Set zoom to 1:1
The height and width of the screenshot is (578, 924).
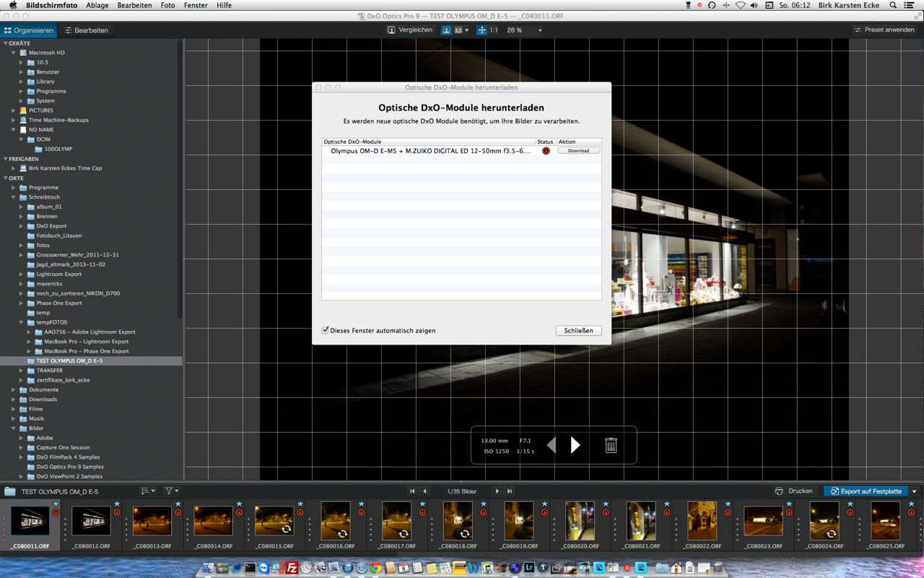pyautogui.click(x=494, y=30)
